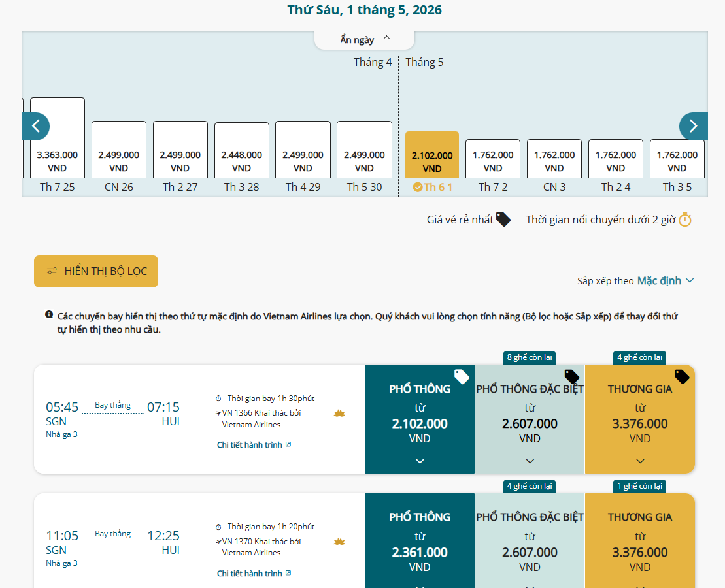Click the previous dates left arrow
Viewport: 725px width, 588px height.
[35, 126]
